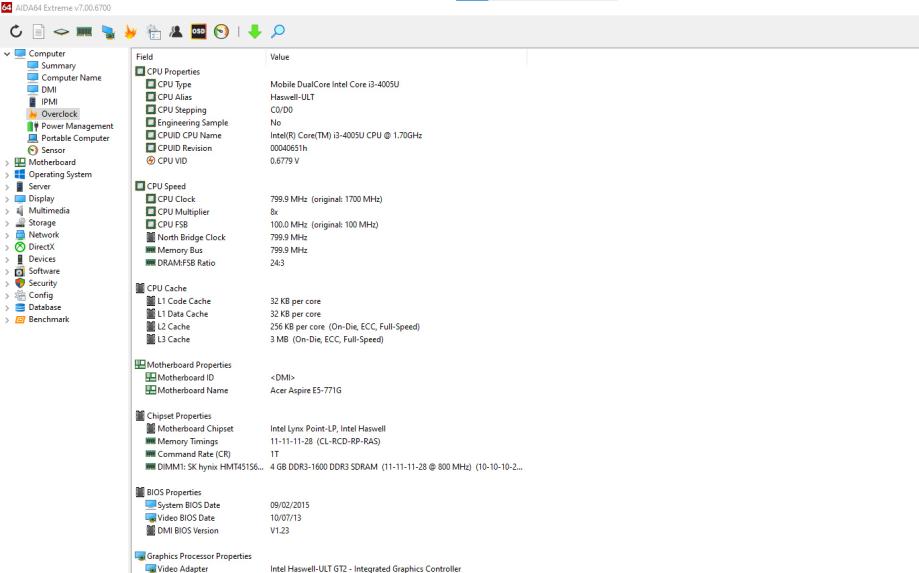This screenshot has height=573, width=919.
Task: Click the user silhouette toolbar icon
Action: click(176, 32)
